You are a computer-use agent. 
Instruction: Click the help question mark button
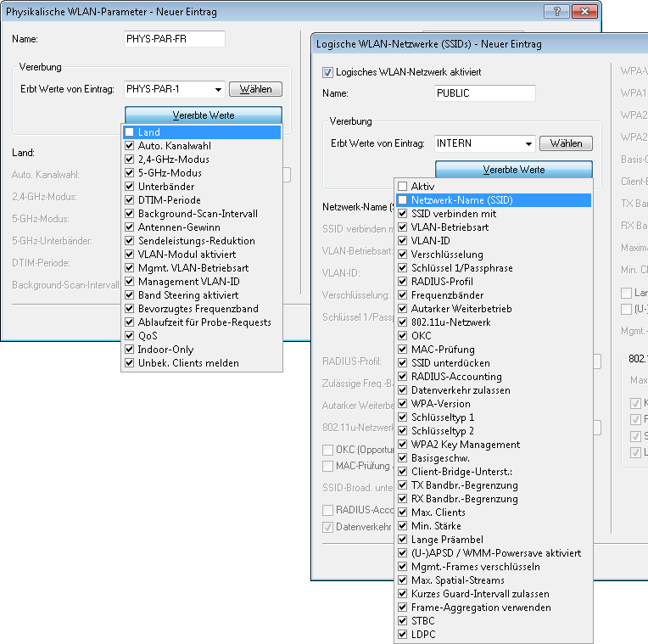(556, 10)
